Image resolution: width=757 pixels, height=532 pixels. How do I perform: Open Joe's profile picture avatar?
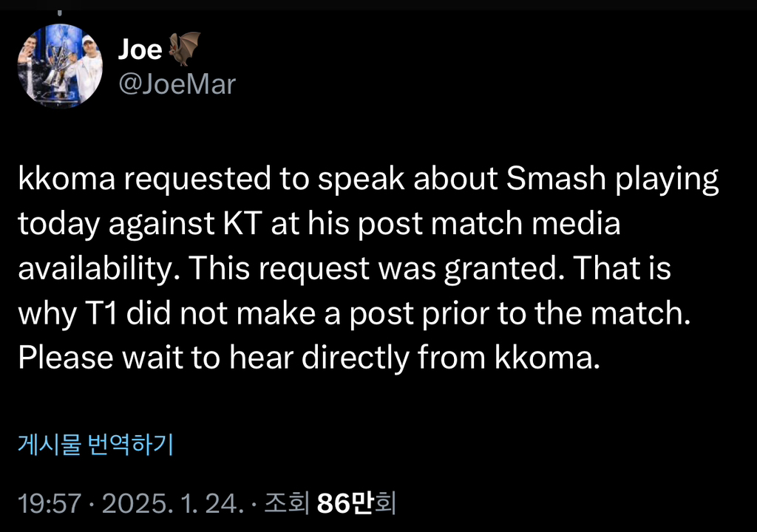click(61, 66)
